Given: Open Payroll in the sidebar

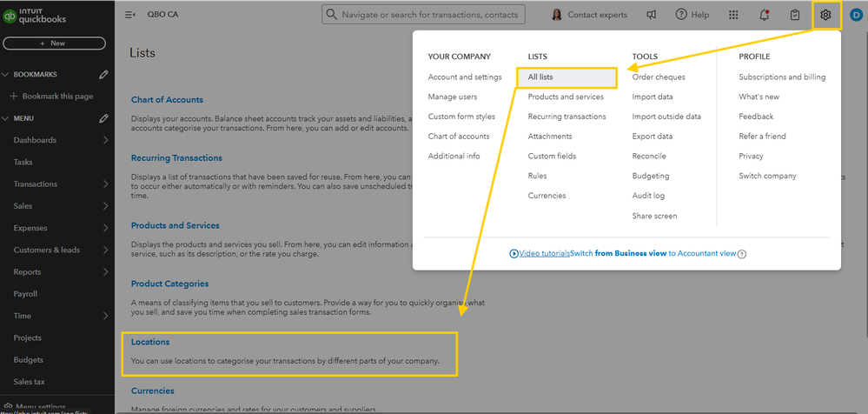Looking at the screenshot, I should point(25,294).
